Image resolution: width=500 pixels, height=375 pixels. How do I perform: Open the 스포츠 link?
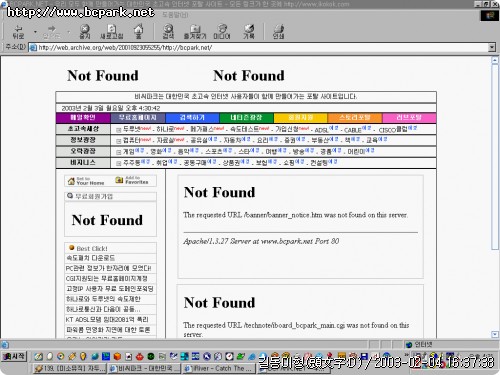coord(214,152)
